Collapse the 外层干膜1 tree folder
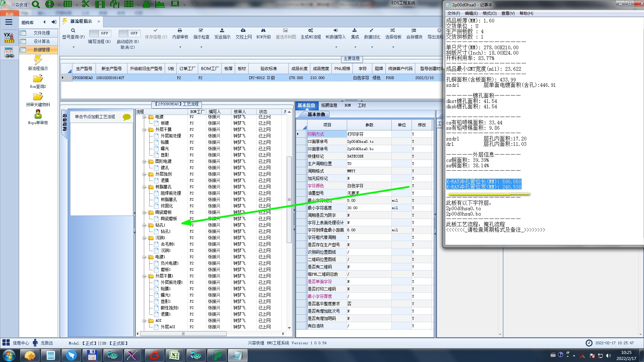The width and height of the screenshot is (644, 362). pos(144,276)
